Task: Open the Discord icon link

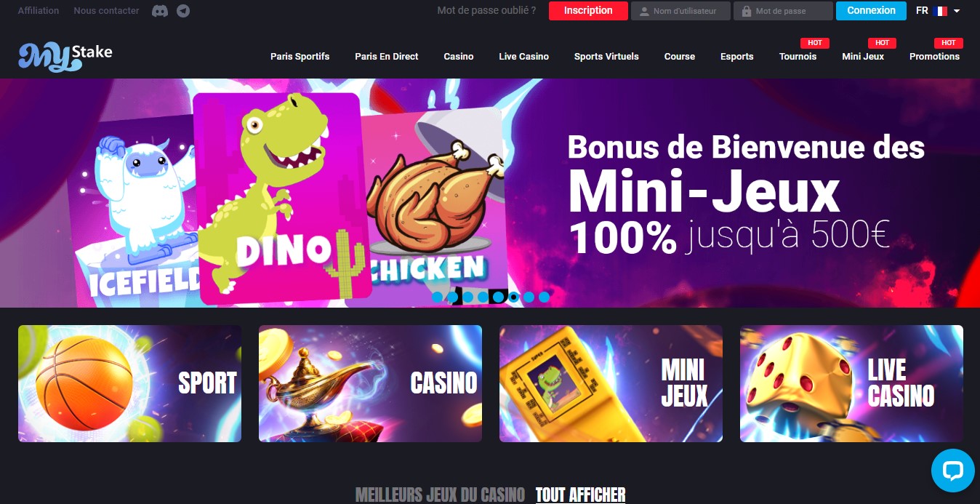Action: 160,11
